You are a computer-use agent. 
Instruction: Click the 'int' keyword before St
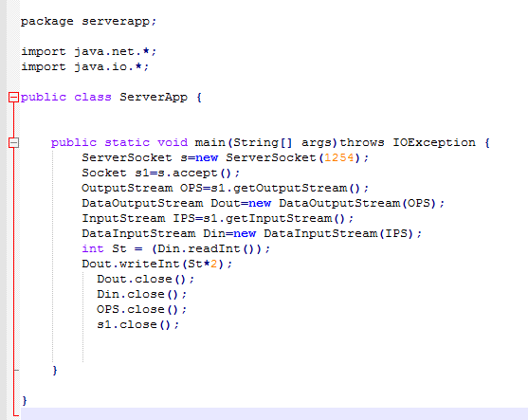(x=93, y=248)
